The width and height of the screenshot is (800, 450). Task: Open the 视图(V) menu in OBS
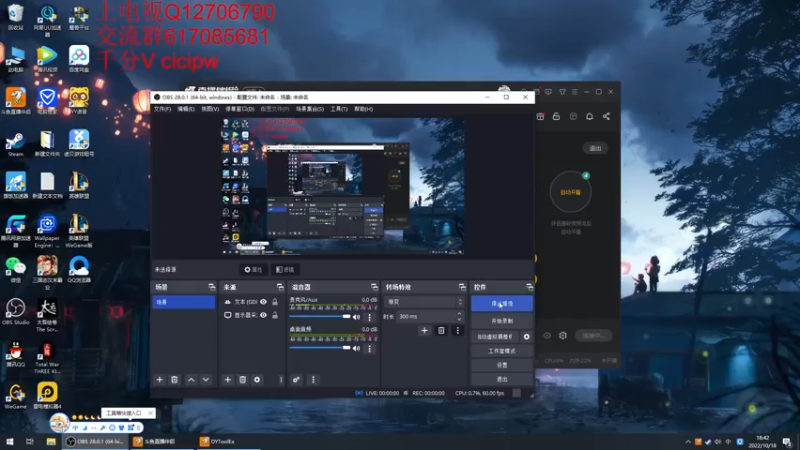(x=210, y=109)
